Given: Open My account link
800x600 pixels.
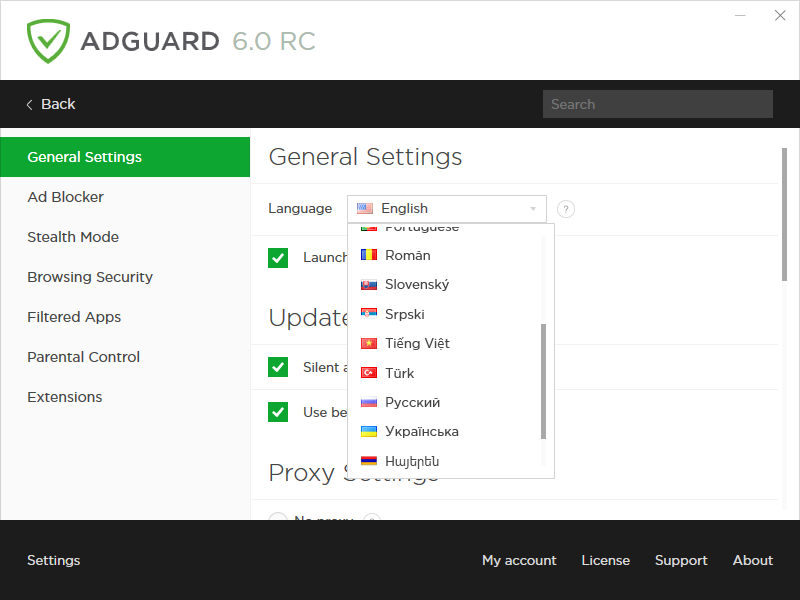Looking at the screenshot, I should click(519, 560).
